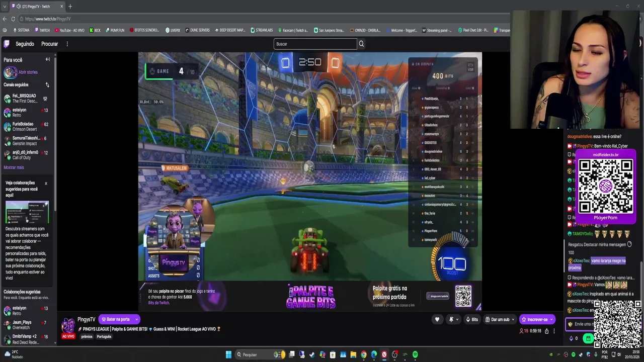Screen dimensions: 644x362
Task: Open LIVEPIX bookmark
Action: 173,30
